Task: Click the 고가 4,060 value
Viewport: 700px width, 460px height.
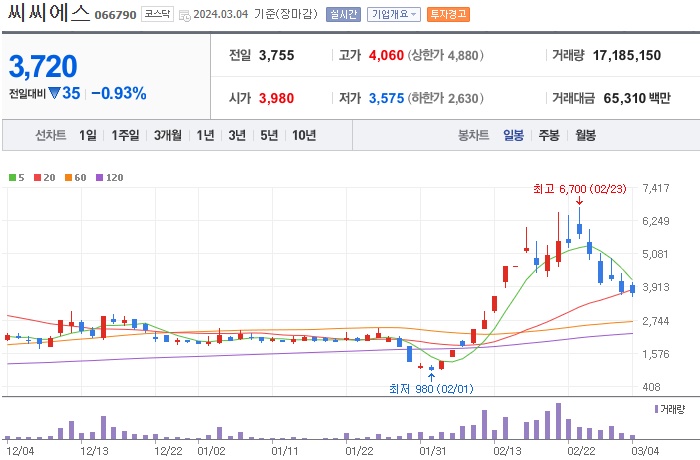Action: pos(386,55)
